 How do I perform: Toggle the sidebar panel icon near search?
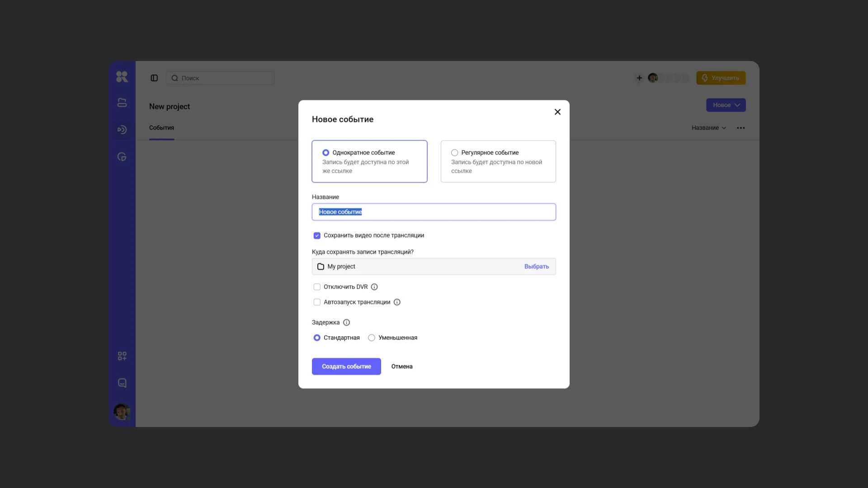(154, 78)
